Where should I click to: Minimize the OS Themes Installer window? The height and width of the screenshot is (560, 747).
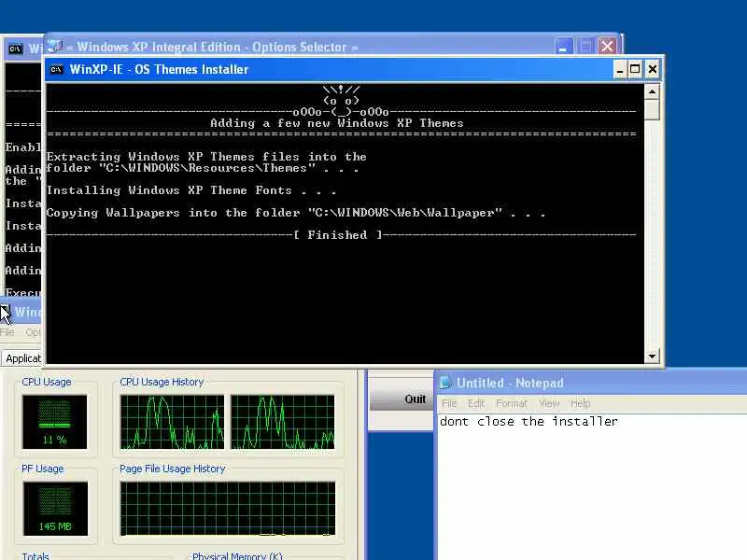coord(619,69)
